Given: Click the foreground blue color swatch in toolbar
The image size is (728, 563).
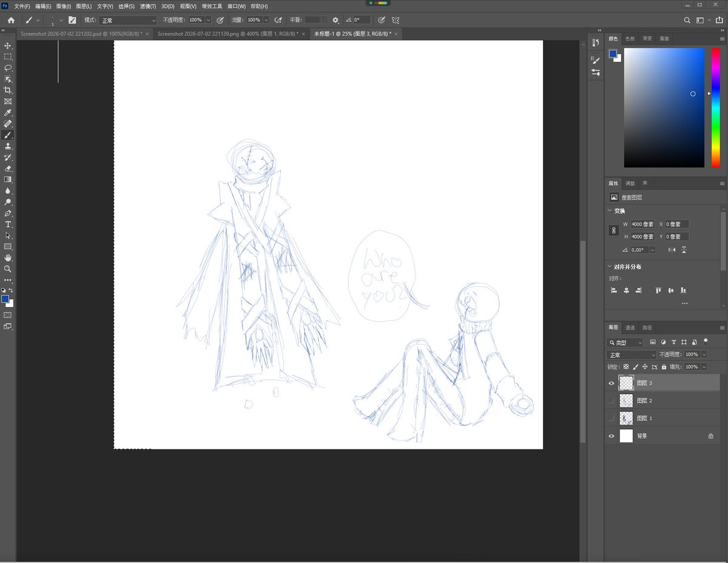Looking at the screenshot, I should (x=5, y=298).
